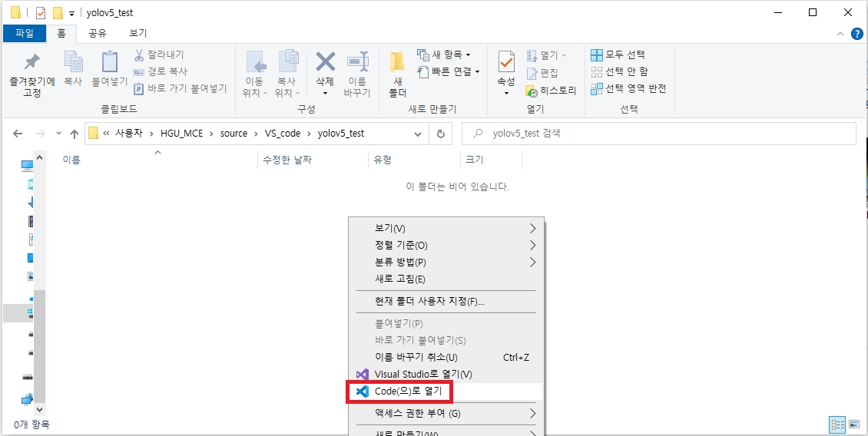Screen dimensions: 868x436
Task: Click the red X Delete icon
Action: (x=325, y=63)
